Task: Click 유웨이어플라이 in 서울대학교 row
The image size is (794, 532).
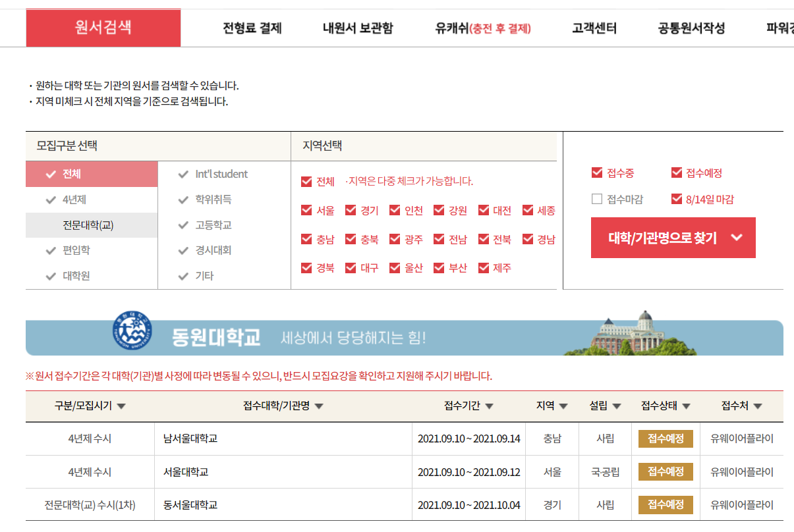Action: pyautogui.click(x=742, y=472)
